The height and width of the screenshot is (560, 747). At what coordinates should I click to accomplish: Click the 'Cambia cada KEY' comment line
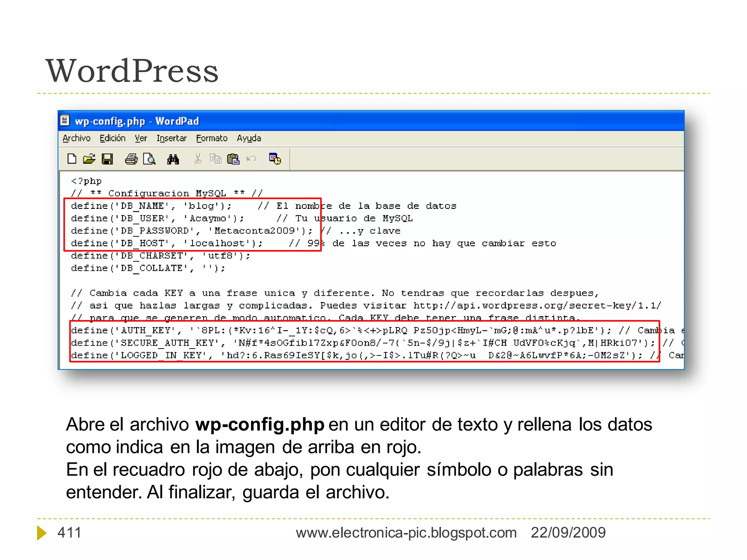(335, 293)
